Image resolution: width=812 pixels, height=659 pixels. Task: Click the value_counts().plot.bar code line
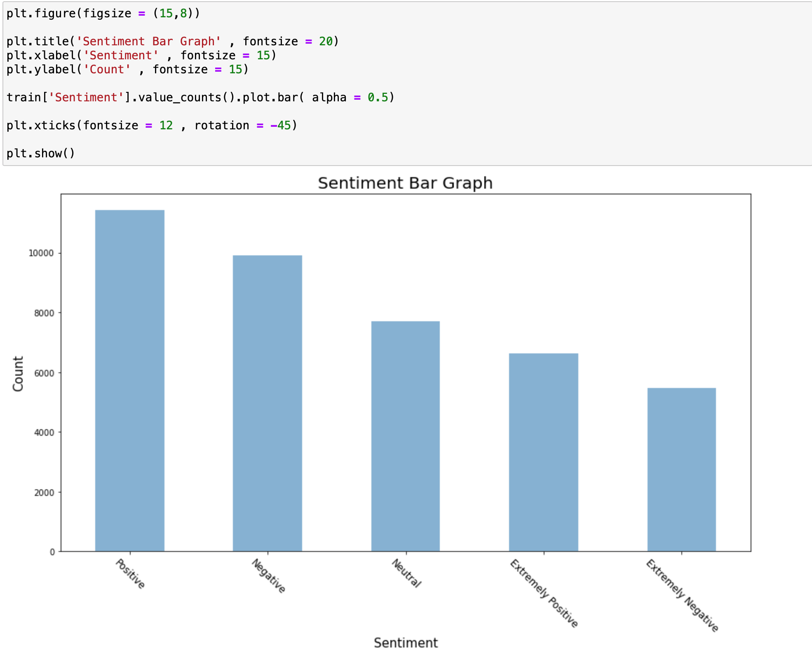(x=200, y=98)
